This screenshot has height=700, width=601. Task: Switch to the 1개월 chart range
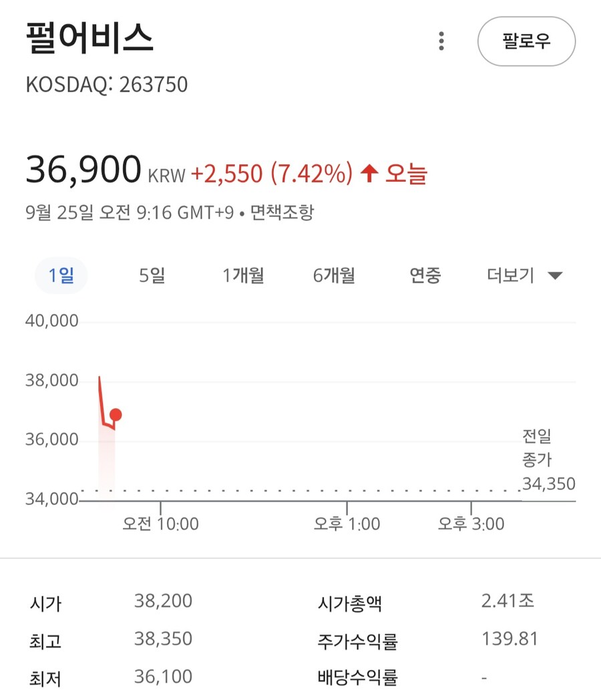(x=243, y=275)
